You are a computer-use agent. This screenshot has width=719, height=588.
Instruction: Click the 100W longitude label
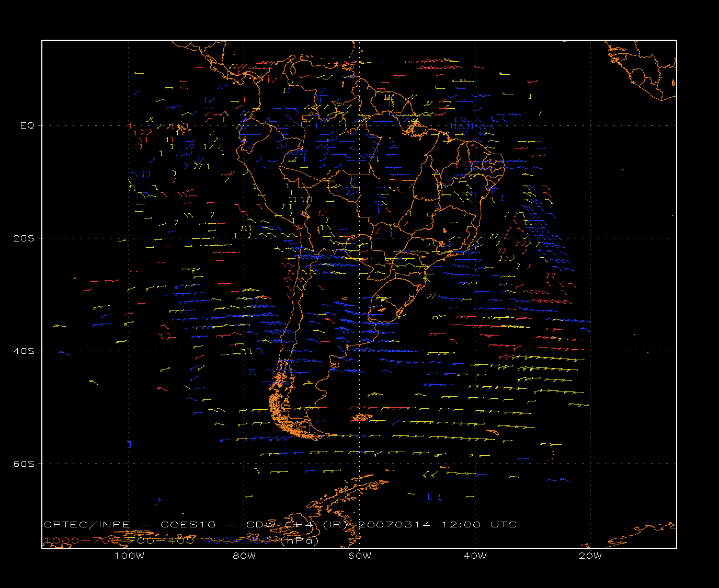pyautogui.click(x=129, y=556)
